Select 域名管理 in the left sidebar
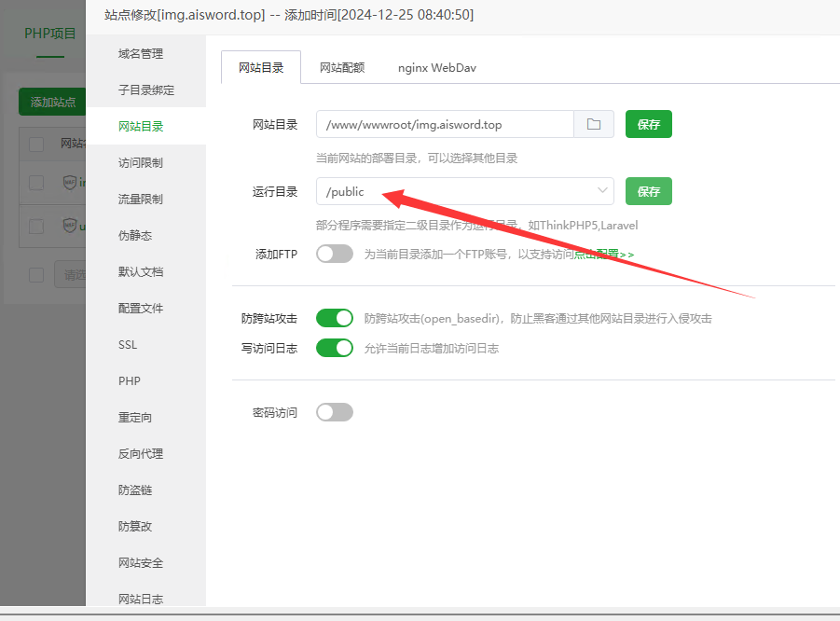840x621 pixels. (x=141, y=54)
